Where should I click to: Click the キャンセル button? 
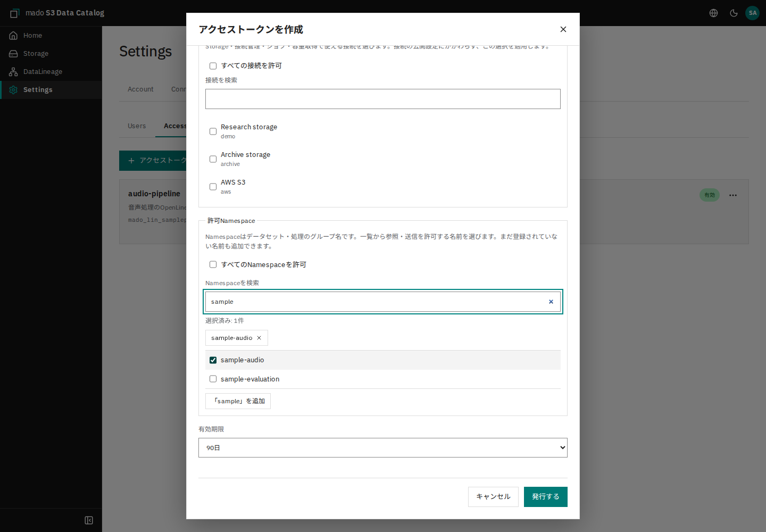(493, 497)
